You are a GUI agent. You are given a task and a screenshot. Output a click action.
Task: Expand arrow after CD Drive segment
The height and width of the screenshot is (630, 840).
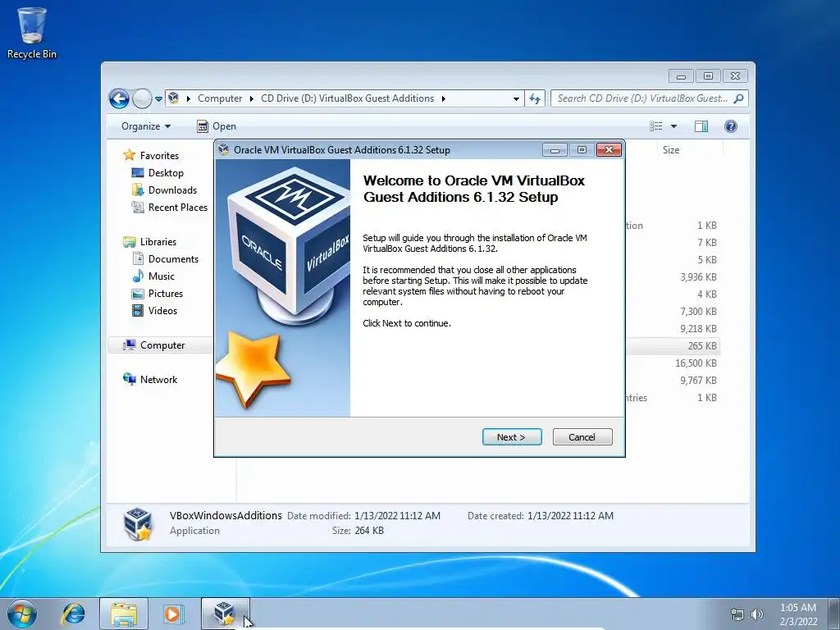click(444, 98)
